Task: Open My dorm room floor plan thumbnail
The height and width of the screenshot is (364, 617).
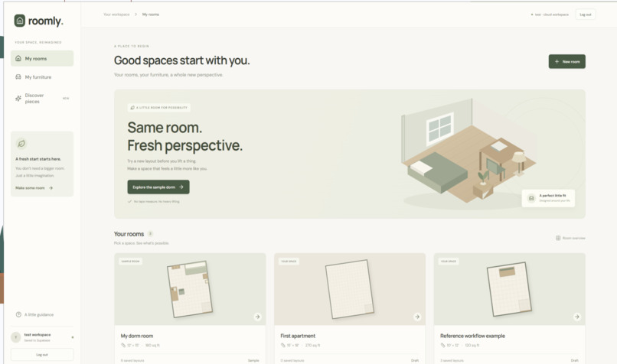Action: pos(190,289)
